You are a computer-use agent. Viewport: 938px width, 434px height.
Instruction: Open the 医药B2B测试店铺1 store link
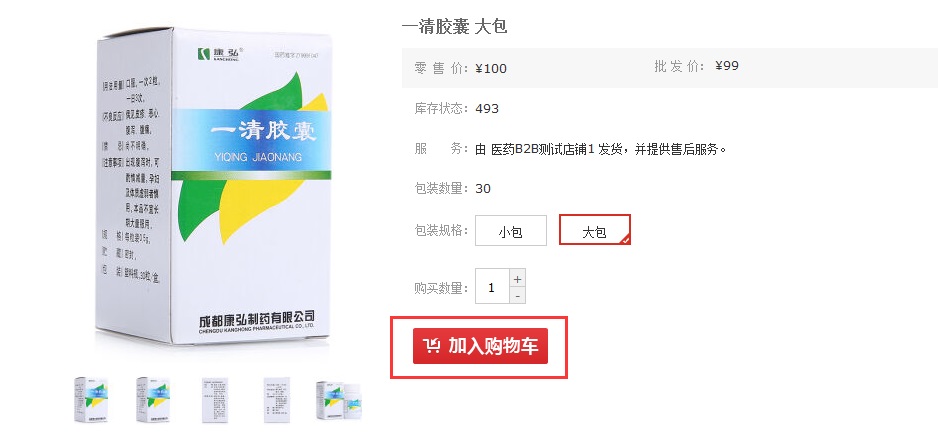[x=543, y=149]
